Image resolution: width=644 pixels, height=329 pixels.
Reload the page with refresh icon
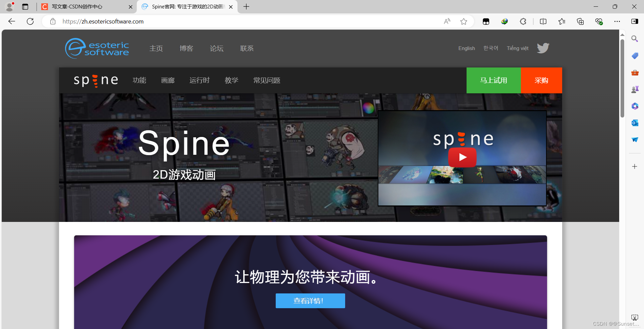[x=30, y=21]
